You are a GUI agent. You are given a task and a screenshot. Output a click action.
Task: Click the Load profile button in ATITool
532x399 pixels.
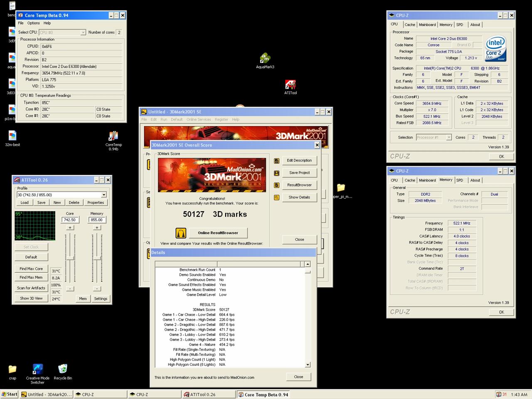pos(25,202)
